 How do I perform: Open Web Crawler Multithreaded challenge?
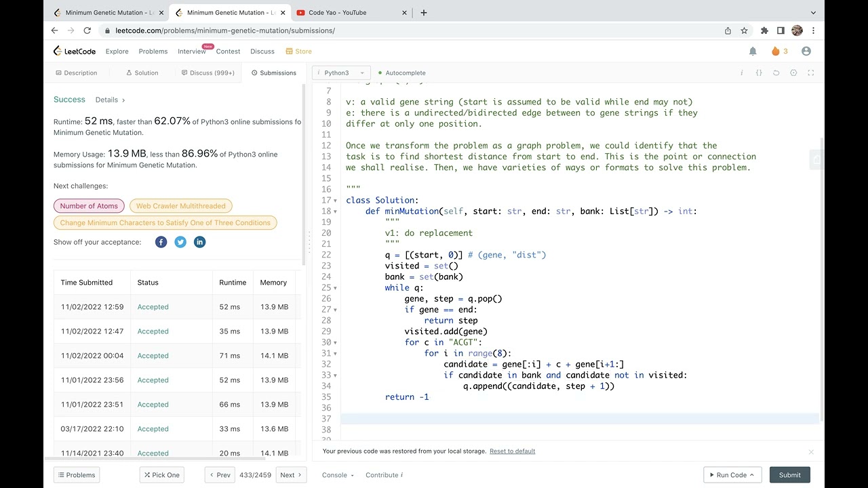click(x=181, y=206)
